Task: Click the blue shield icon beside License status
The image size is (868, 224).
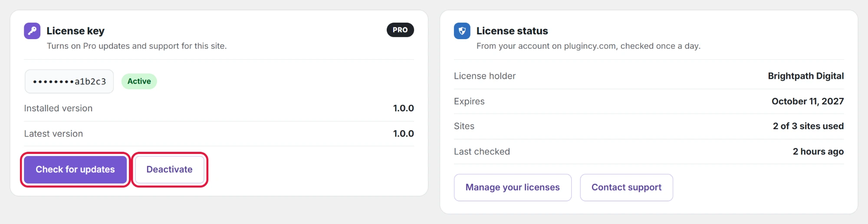Action: [462, 31]
